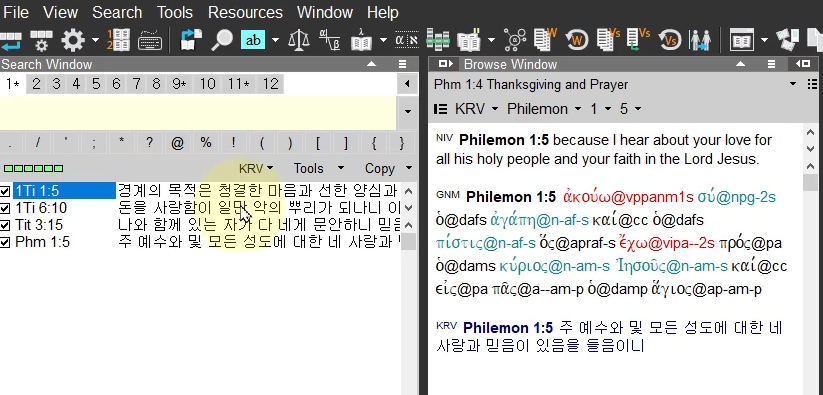
Task: Open the outline list icon beside Phm 1:4 heading
Action: [812, 84]
